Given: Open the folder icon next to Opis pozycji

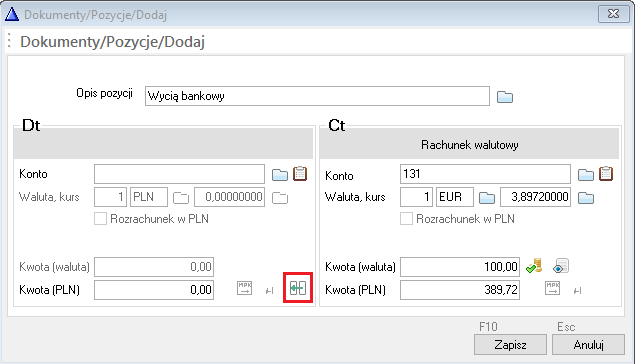Looking at the screenshot, I should [505, 97].
